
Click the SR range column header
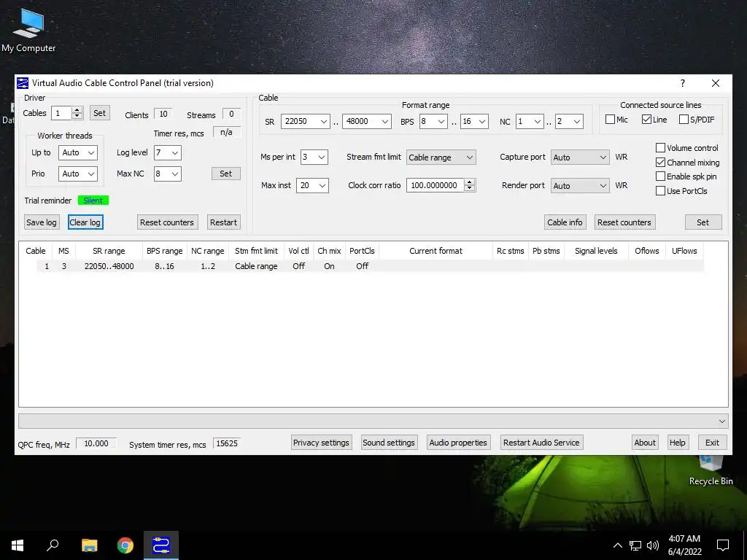point(109,251)
